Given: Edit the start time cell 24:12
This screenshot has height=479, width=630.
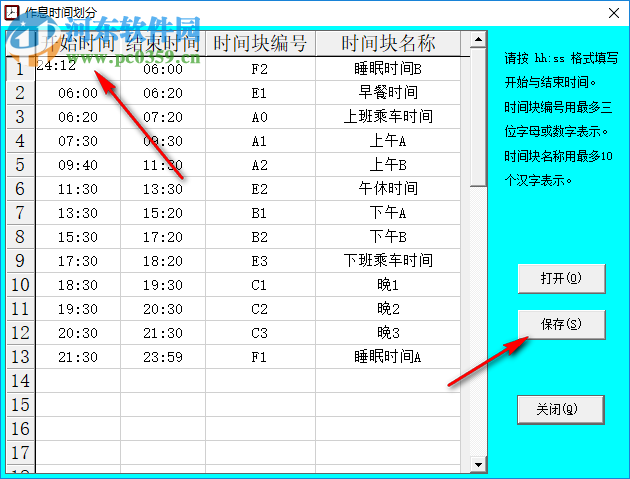Looking at the screenshot, I should coord(78,69).
